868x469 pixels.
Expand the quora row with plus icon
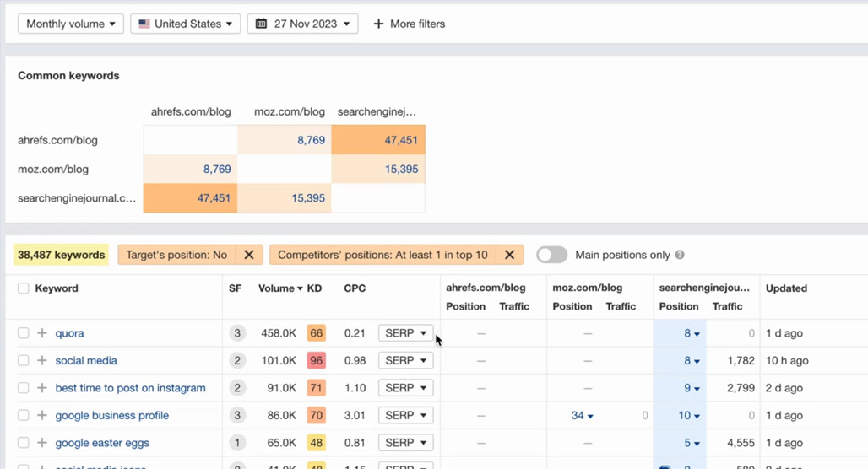pyautogui.click(x=42, y=333)
